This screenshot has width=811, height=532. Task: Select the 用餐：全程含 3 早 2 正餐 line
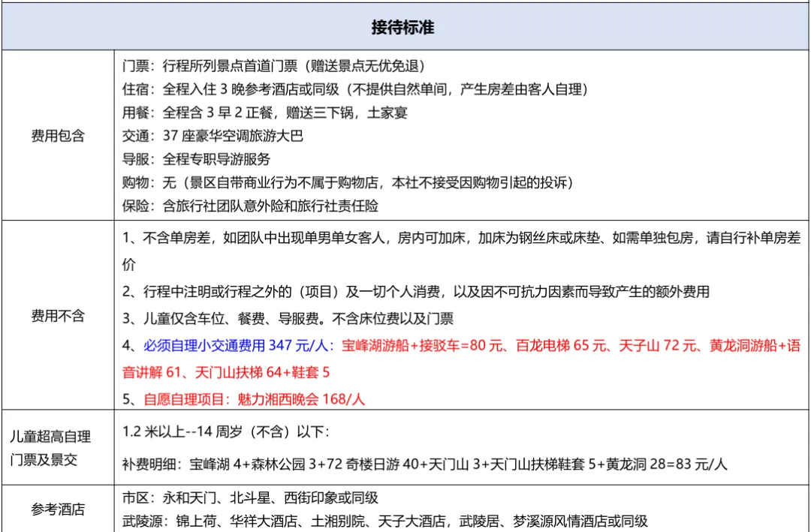pyautogui.click(x=265, y=113)
